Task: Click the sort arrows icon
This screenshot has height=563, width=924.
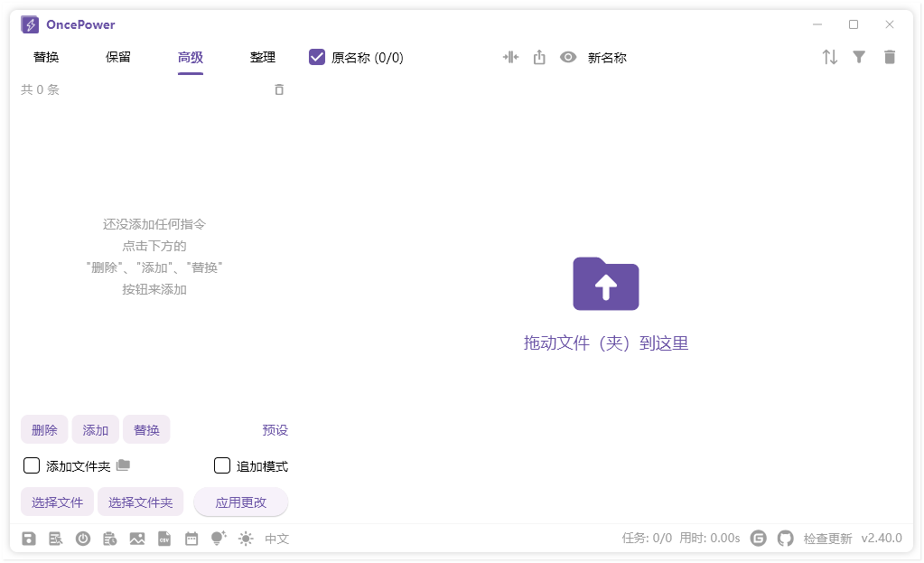Action: point(829,56)
